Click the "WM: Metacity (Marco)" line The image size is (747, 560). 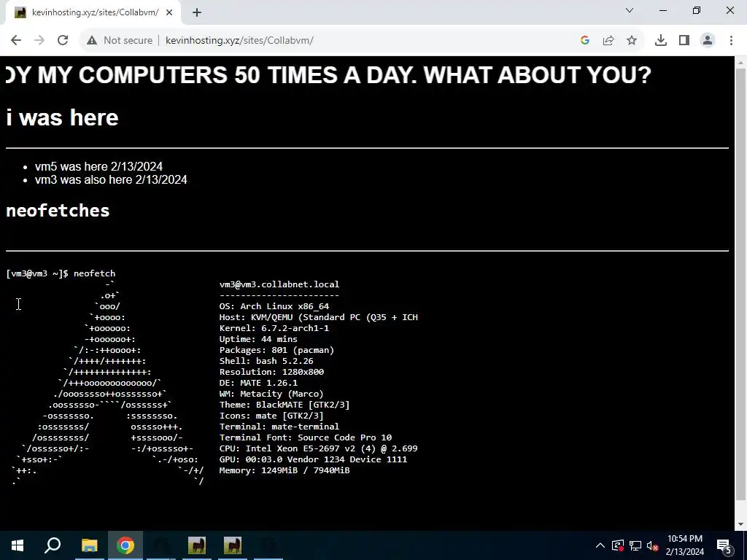271,394
